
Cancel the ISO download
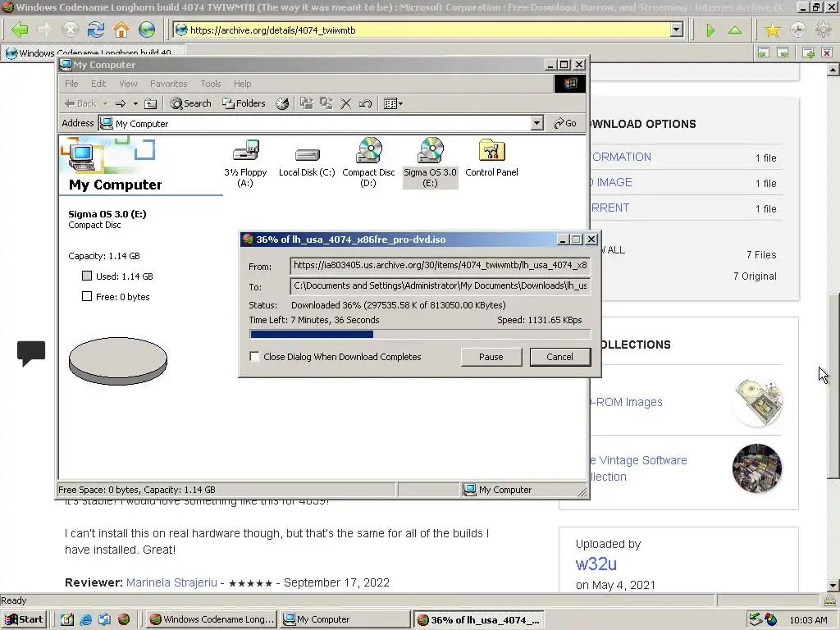coord(559,357)
